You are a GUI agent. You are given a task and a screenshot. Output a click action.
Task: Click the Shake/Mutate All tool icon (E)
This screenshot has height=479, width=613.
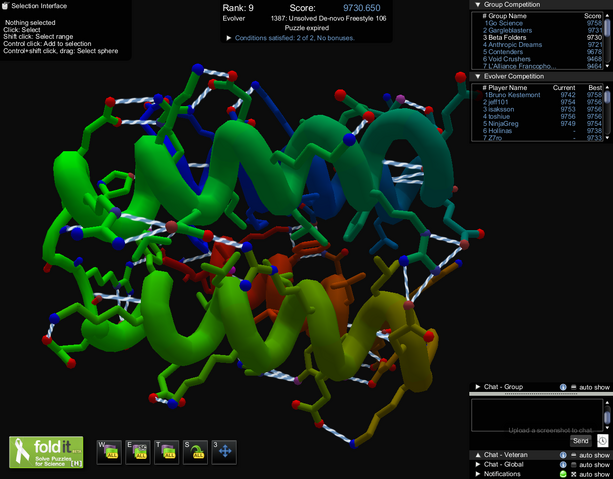click(x=138, y=452)
